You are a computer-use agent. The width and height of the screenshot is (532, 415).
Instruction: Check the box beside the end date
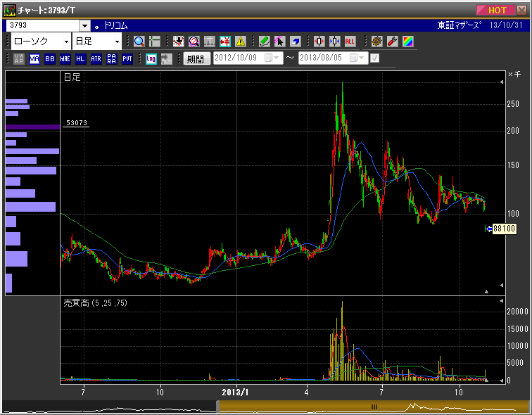374,59
